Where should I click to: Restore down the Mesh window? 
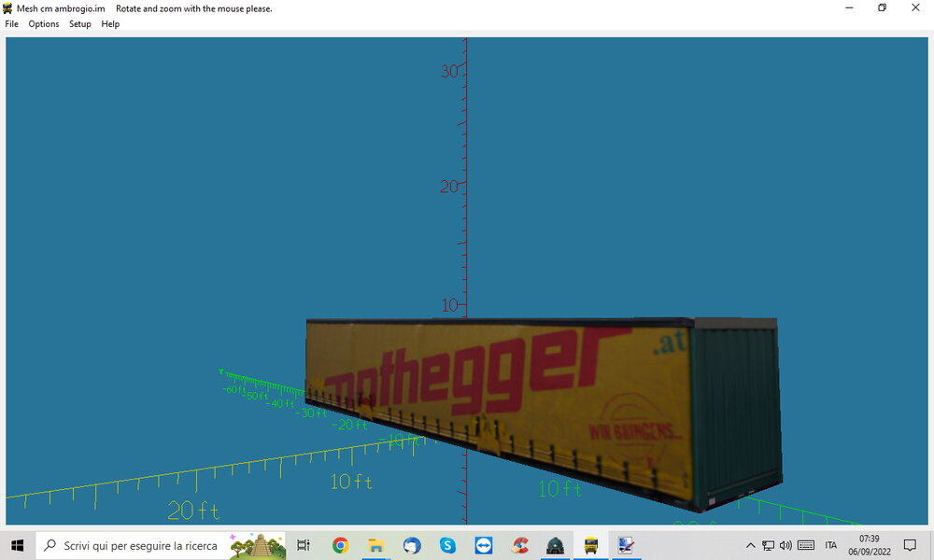(883, 7)
